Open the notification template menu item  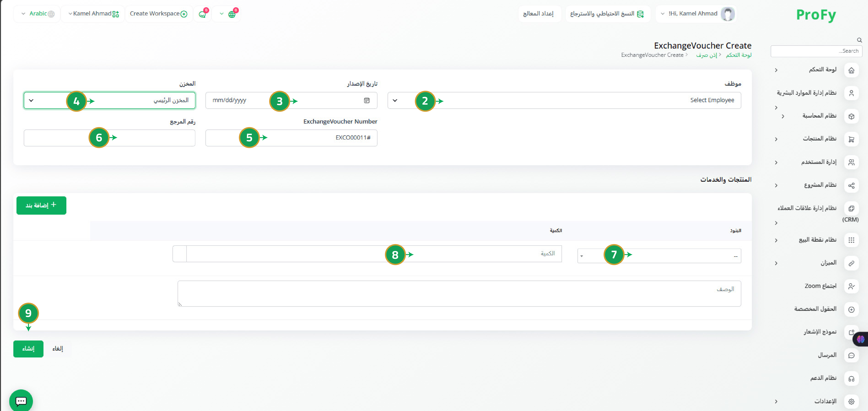pyautogui.click(x=820, y=332)
